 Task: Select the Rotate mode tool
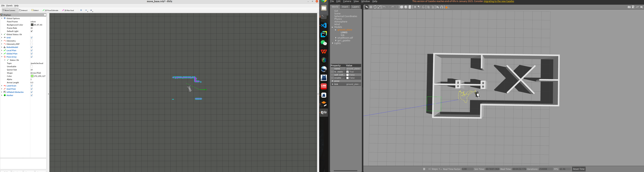[x=375, y=7]
